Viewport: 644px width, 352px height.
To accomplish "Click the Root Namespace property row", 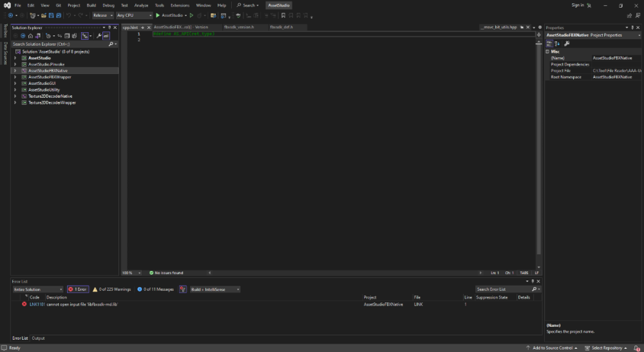I will pyautogui.click(x=594, y=77).
